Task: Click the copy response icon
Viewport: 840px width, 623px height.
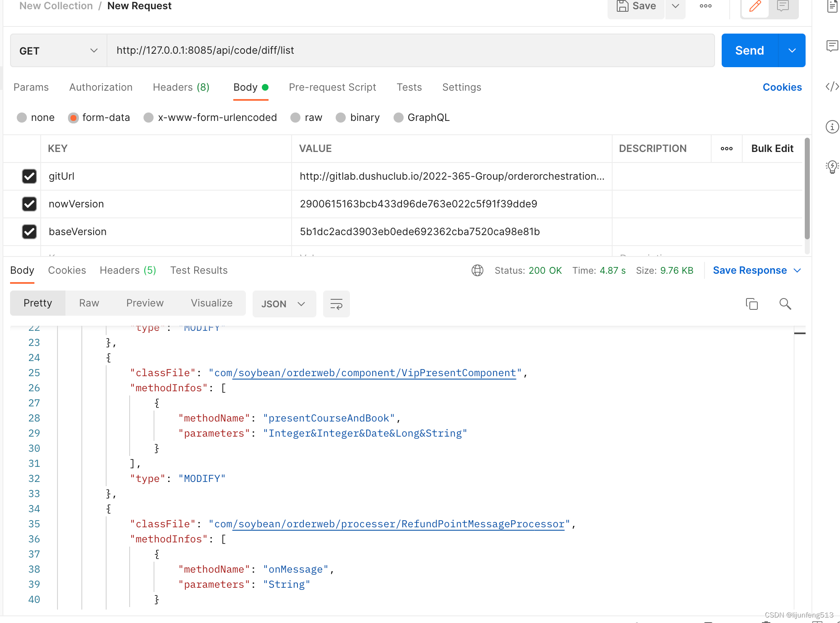Action: (751, 304)
